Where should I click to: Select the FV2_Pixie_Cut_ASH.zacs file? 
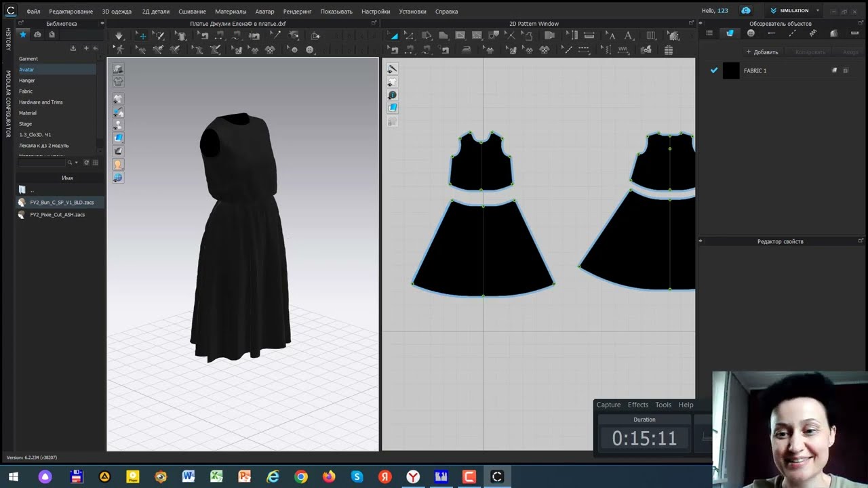coord(58,215)
